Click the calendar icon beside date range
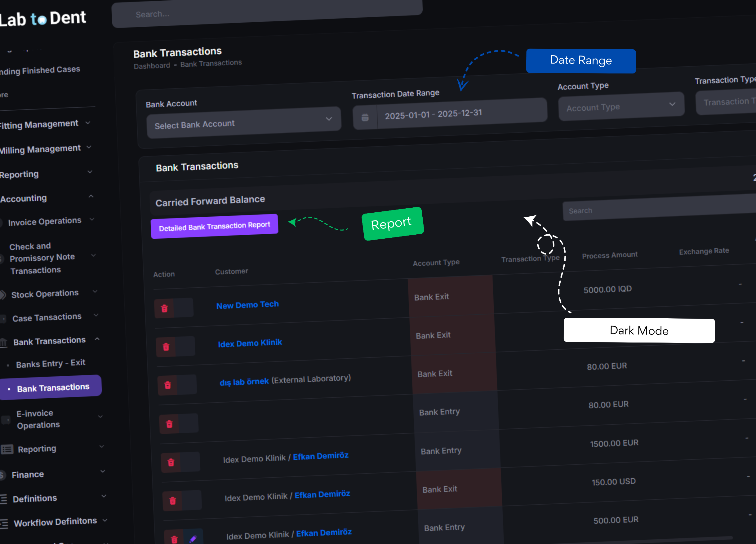Image resolution: width=756 pixels, height=544 pixels. (x=365, y=117)
